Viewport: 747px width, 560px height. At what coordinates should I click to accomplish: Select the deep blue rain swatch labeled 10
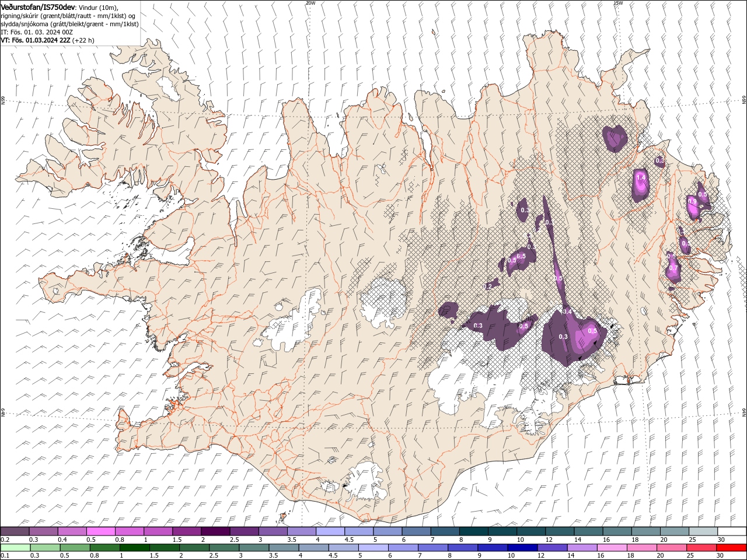522,548
